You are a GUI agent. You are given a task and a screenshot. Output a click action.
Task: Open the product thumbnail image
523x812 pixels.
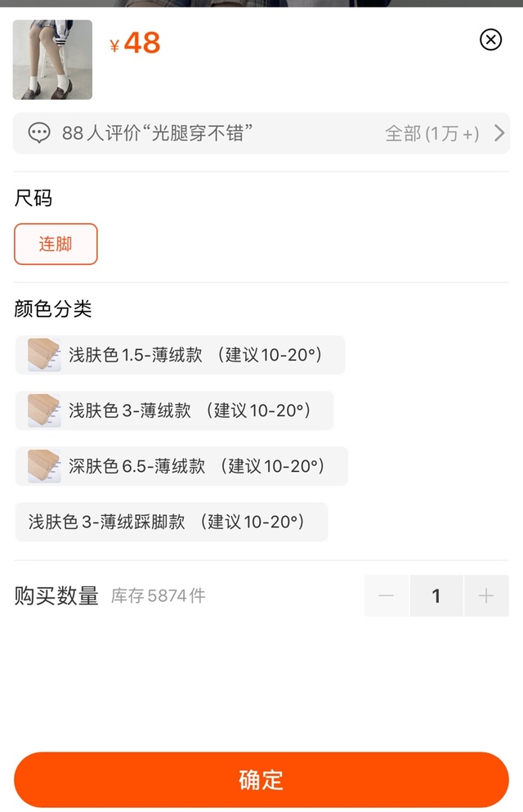coord(52,60)
